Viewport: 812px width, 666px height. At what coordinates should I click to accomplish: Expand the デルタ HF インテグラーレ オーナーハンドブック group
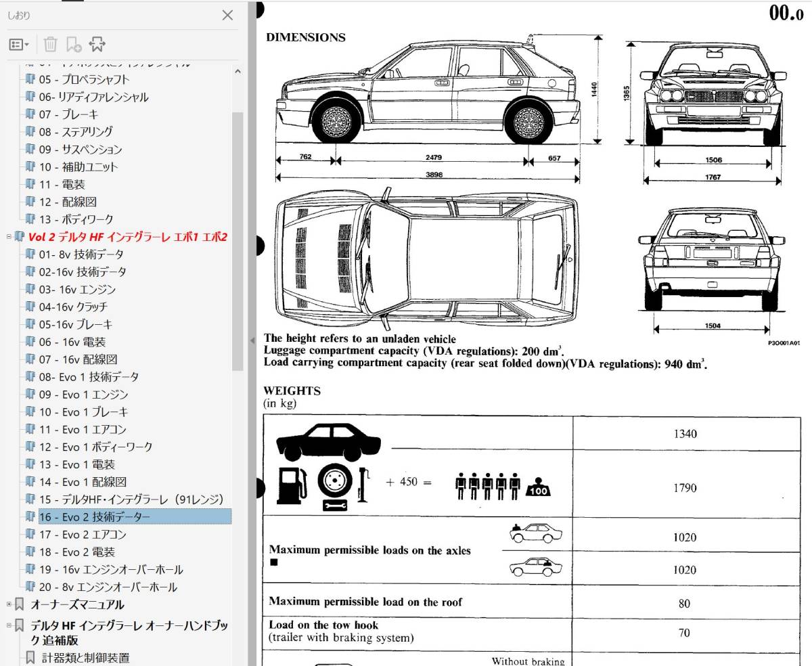9,625
